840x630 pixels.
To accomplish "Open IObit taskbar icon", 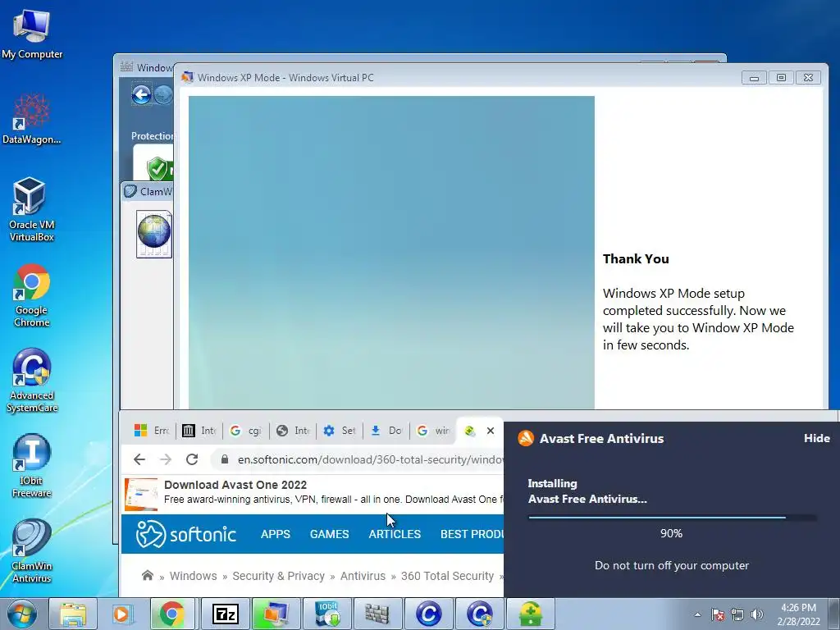I will coord(326,614).
